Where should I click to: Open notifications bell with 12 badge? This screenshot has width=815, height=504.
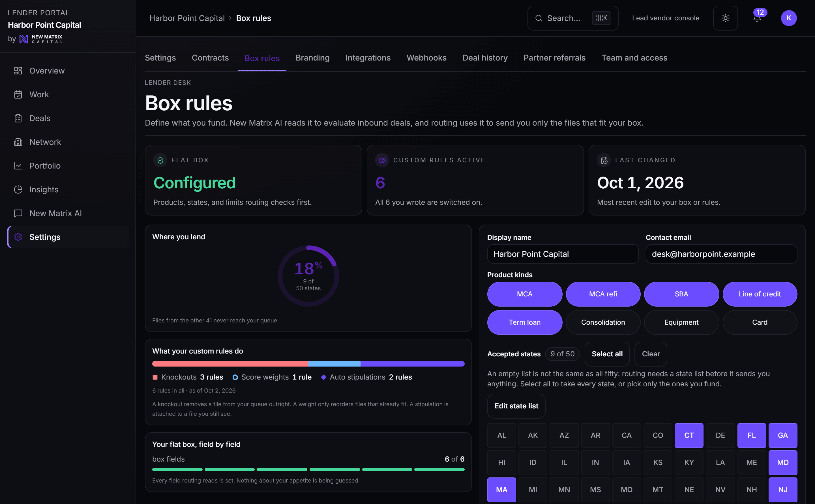[x=757, y=18]
